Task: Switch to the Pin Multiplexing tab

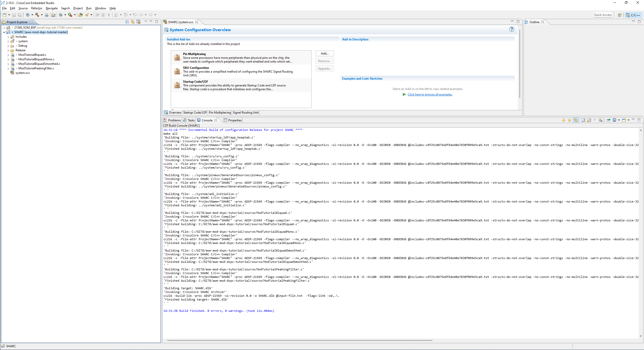Action: coord(220,113)
